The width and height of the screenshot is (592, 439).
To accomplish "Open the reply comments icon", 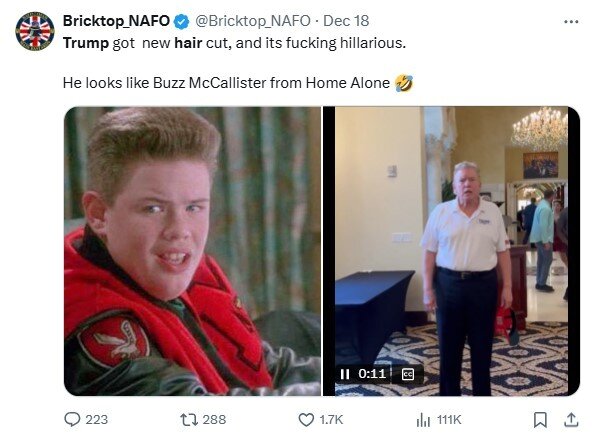I will pos(72,419).
